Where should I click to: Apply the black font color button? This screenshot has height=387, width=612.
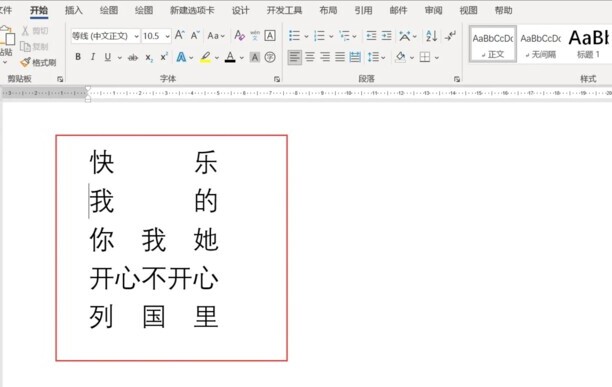[230, 57]
